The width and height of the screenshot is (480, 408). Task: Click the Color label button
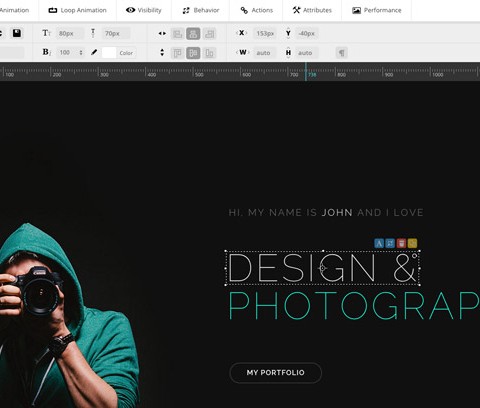coord(126,53)
